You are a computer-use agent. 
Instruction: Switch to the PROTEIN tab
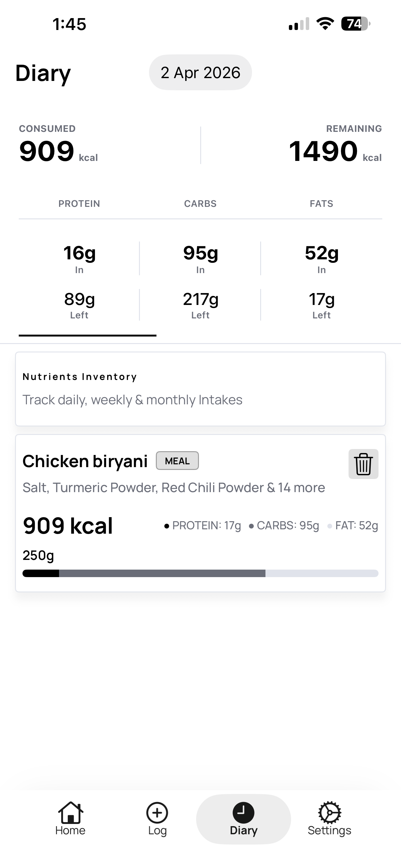[79, 203]
